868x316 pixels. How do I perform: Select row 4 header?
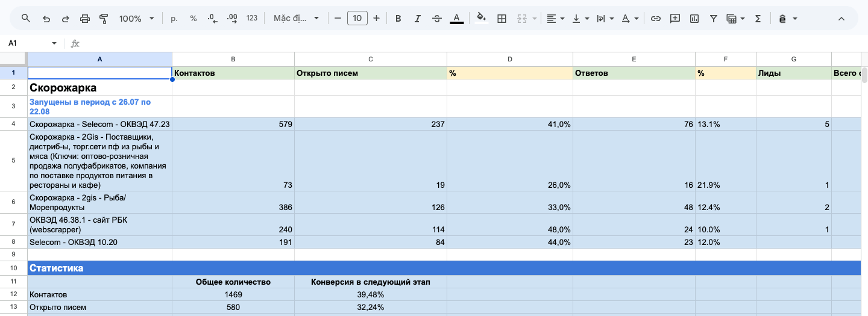coord(14,124)
